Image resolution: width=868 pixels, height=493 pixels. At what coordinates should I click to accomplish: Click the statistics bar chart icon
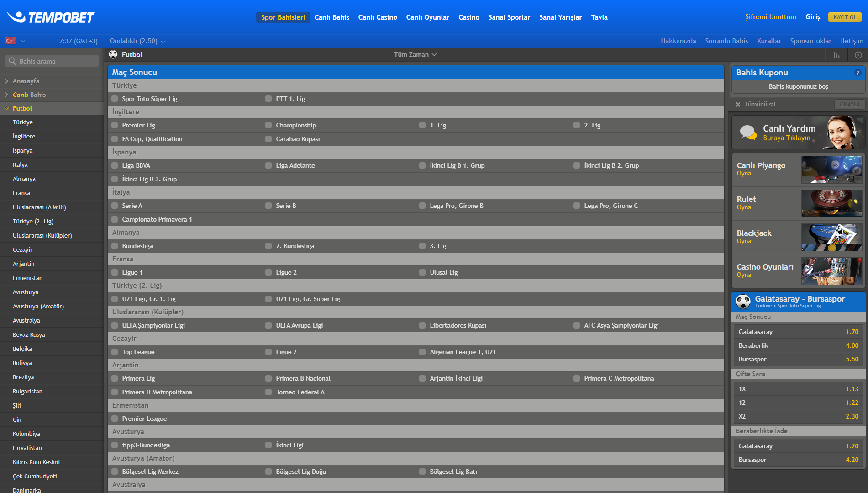point(836,55)
